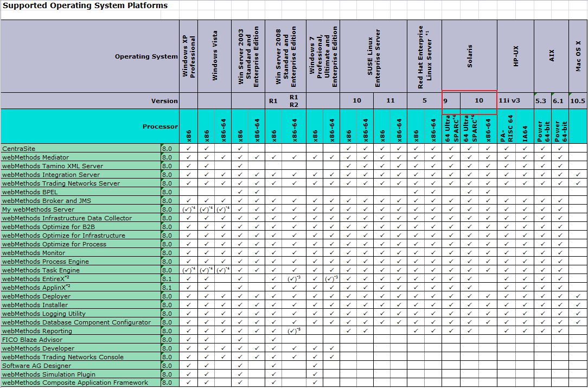The image size is (588, 388).
Task: Click the '8.0' version cell for FICO Blaze Advisor
Action: pos(170,340)
